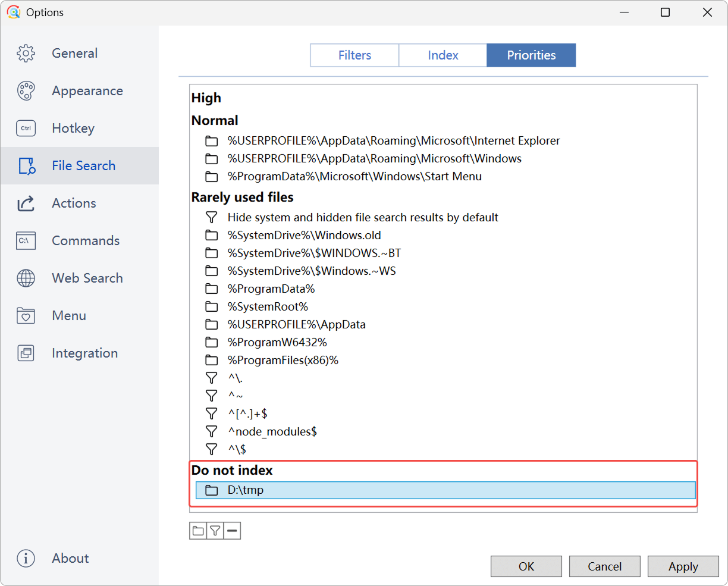Minimize the Options window
This screenshot has width=728, height=586.
[625, 12]
